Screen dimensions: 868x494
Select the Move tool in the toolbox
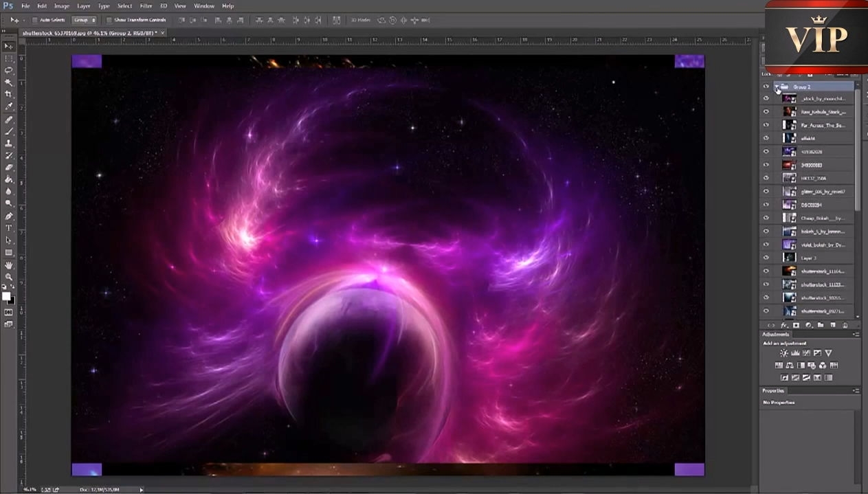point(8,46)
